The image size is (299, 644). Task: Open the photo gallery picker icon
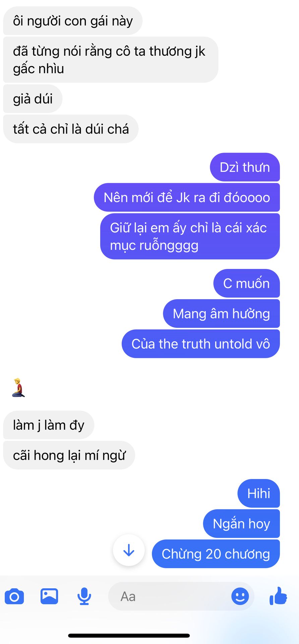click(49, 596)
